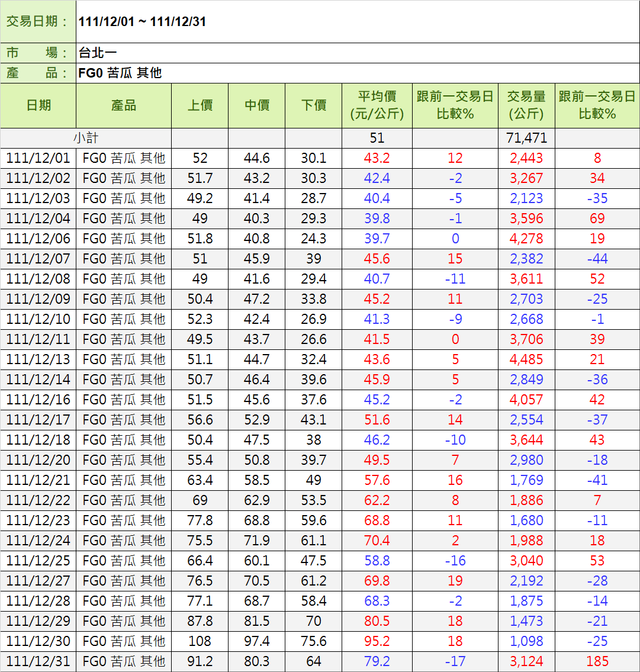
Task: Click the 產品 column header
Action: [x=124, y=105]
